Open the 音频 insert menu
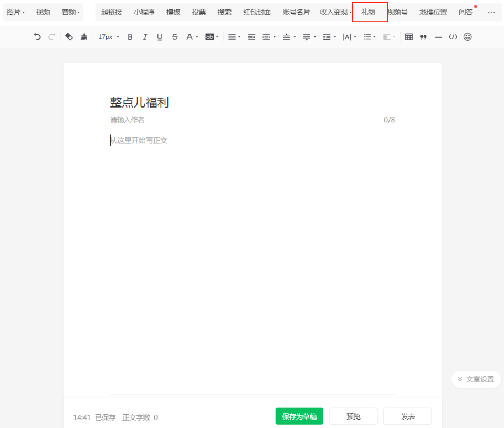The height and width of the screenshot is (428, 504). [70, 12]
